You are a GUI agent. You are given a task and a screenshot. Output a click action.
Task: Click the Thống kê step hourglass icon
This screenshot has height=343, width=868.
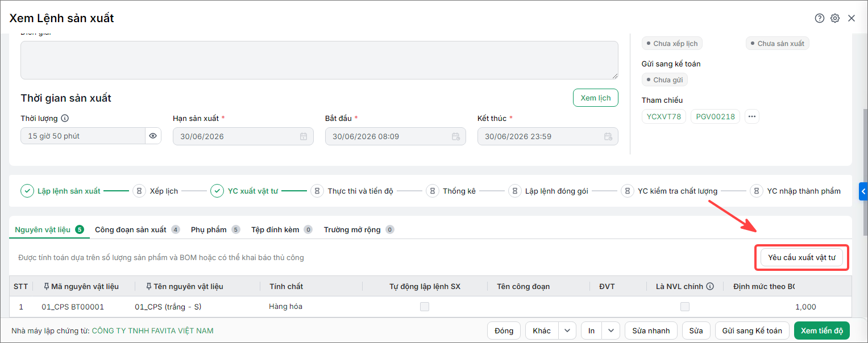click(x=433, y=191)
